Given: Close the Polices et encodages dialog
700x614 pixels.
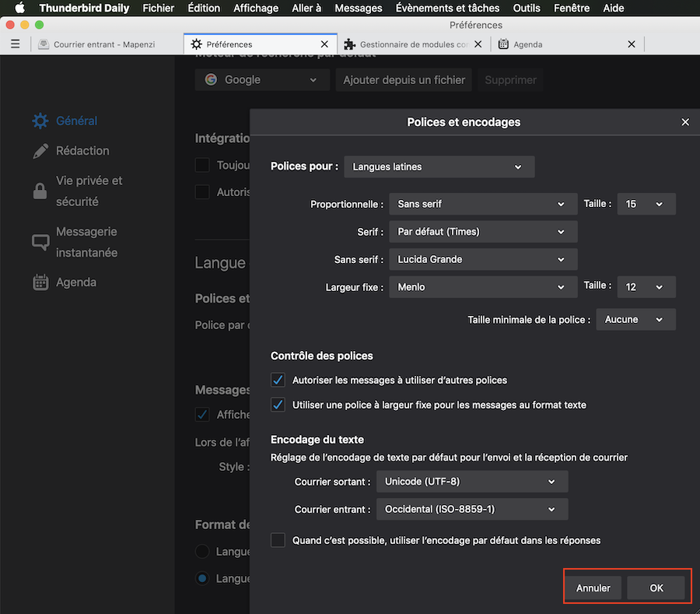Looking at the screenshot, I should click(685, 122).
